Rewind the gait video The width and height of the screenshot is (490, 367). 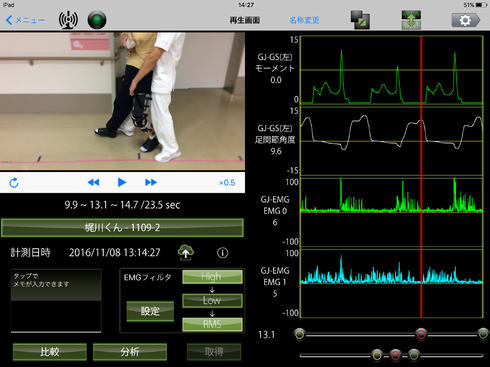tap(93, 182)
